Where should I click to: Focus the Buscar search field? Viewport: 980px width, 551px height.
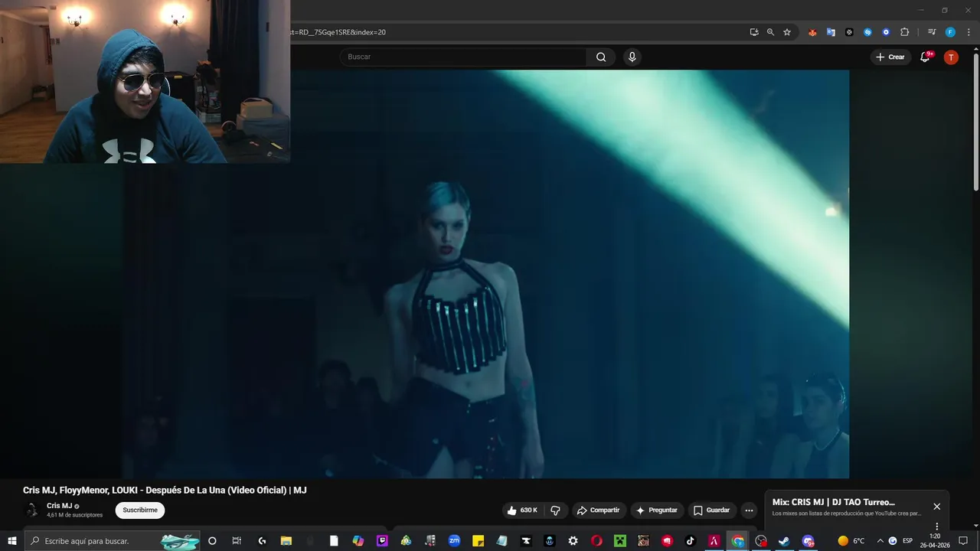coord(463,57)
